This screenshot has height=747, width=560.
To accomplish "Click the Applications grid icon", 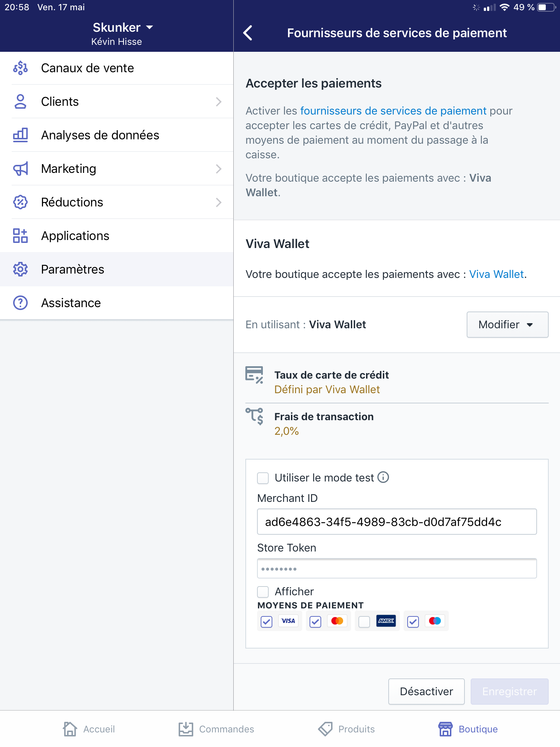I will (21, 236).
